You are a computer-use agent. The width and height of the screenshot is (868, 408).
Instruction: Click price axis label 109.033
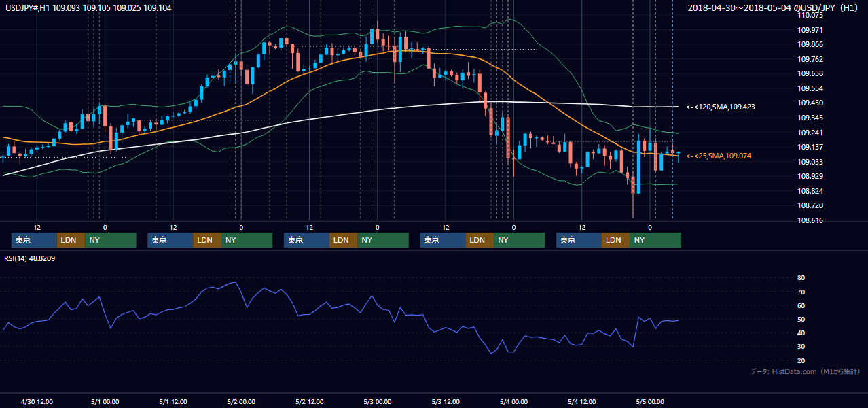pyautogui.click(x=811, y=162)
